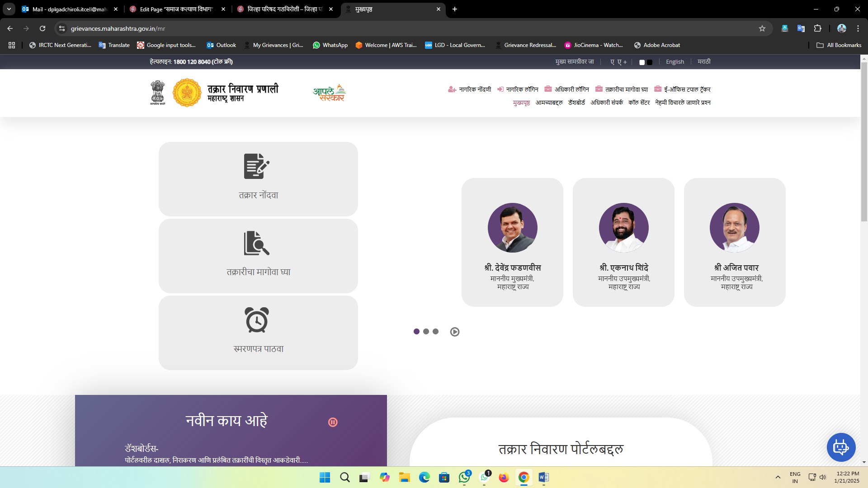Open the chatbot icon at bottom right
The image size is (868, 488).
(x=841, y=447)
